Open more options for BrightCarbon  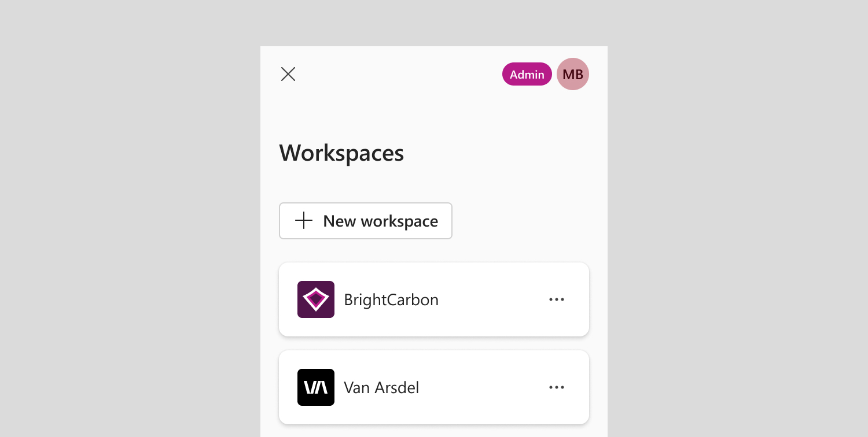557,299
